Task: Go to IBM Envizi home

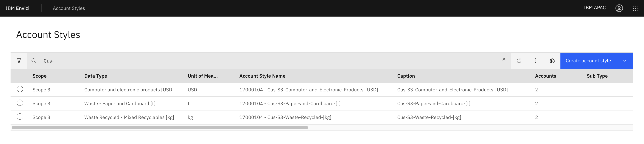Action: (x=17, y=8)
